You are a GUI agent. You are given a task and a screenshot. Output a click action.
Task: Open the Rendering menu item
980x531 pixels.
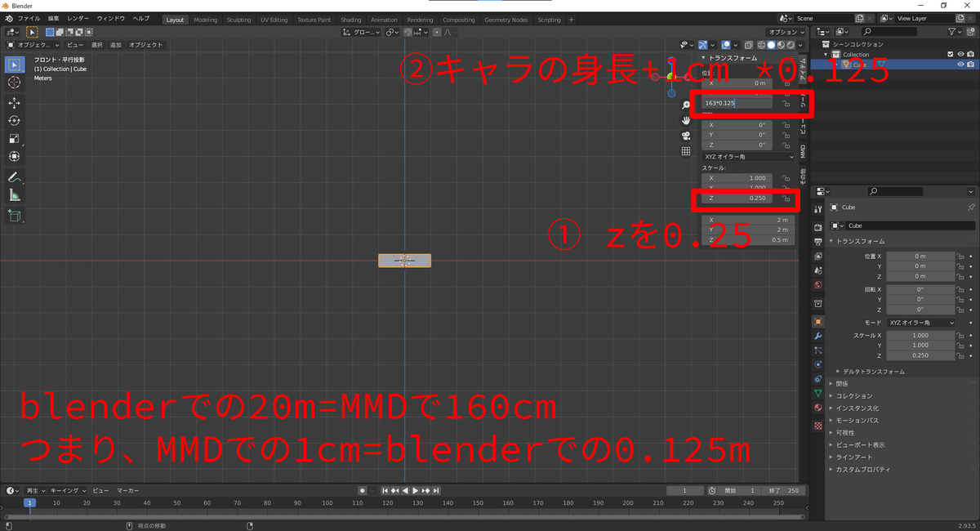tap(421, 18)
